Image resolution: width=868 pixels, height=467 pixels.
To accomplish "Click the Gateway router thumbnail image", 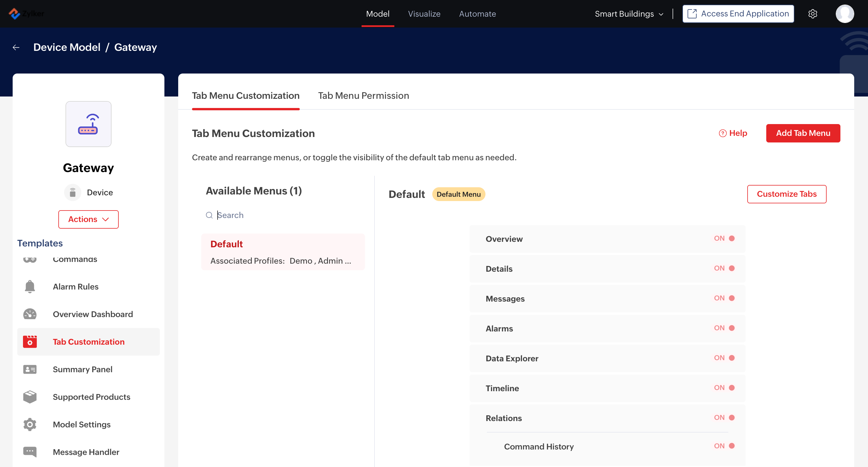I will [88, 124].
